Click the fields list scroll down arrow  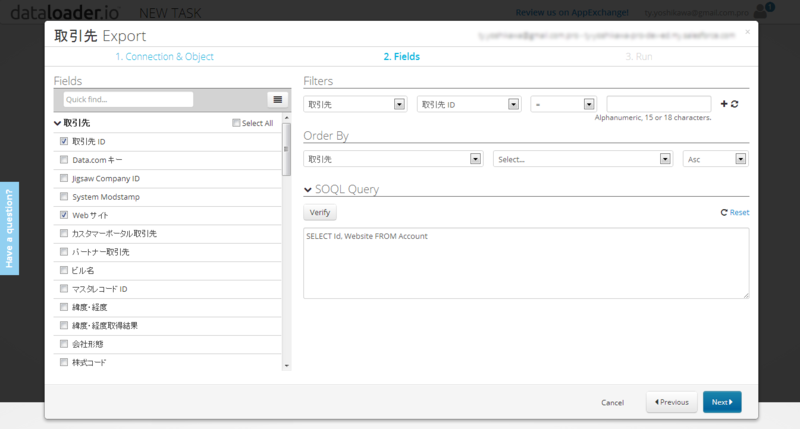(x=287, y=365)
